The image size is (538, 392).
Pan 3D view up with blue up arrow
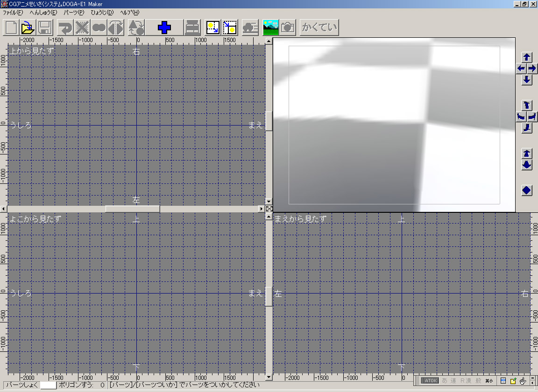click(x=527, y=57)
